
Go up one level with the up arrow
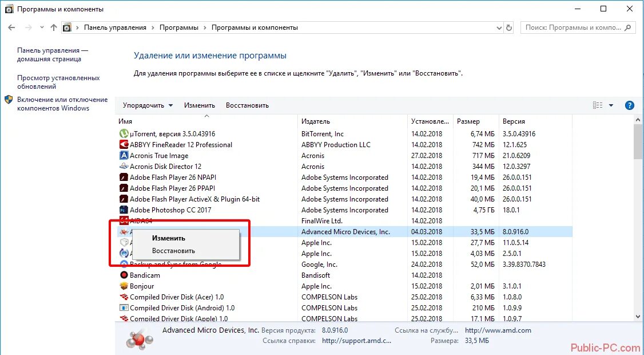(53, 27)
